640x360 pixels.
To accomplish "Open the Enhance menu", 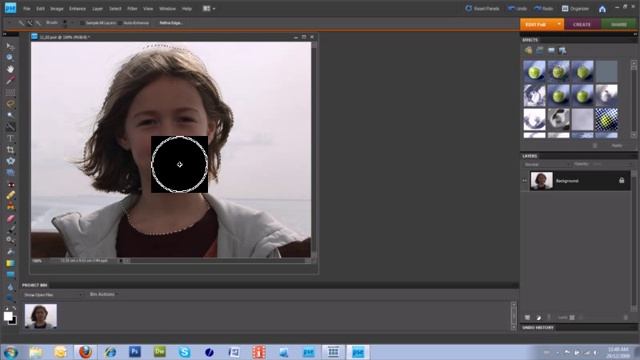I will click(x=78, y=9).
